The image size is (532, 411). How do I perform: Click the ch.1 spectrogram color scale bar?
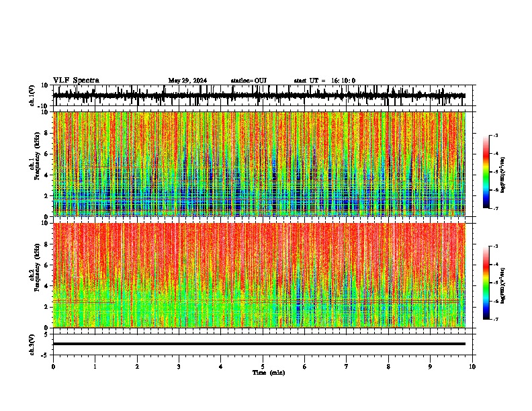click(486, 172)
